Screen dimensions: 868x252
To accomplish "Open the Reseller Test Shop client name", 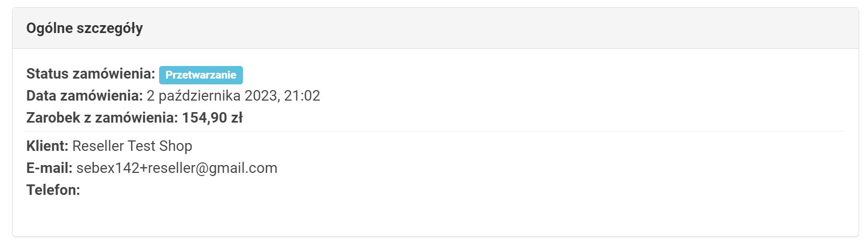I will (x=132, y=146).
